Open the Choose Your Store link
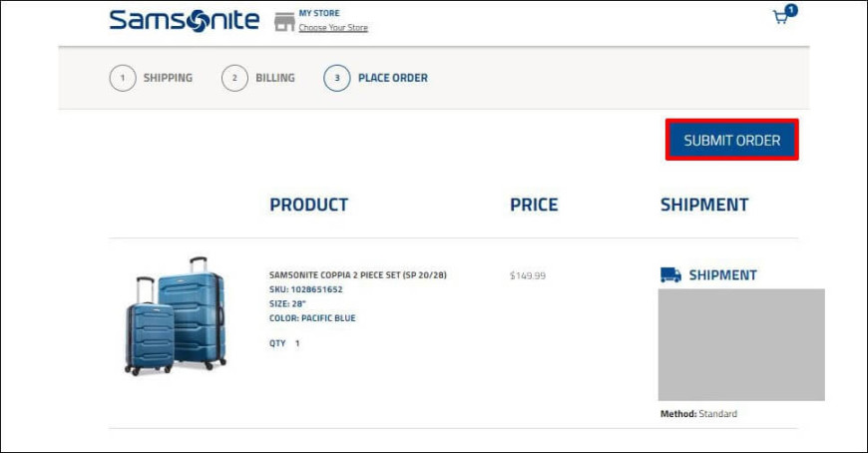Viewport: 868px width, 453px height. click(x=333, y=27)
